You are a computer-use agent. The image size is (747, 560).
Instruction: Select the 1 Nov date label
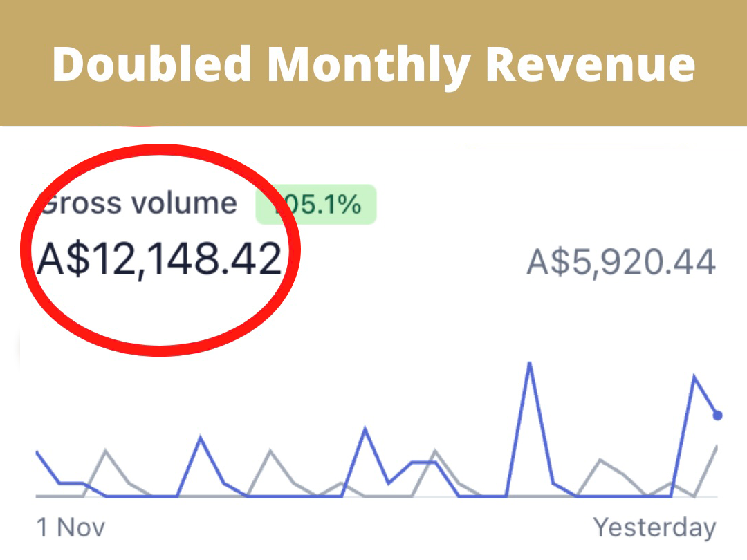pyautogui.click(x=71, y=528)
